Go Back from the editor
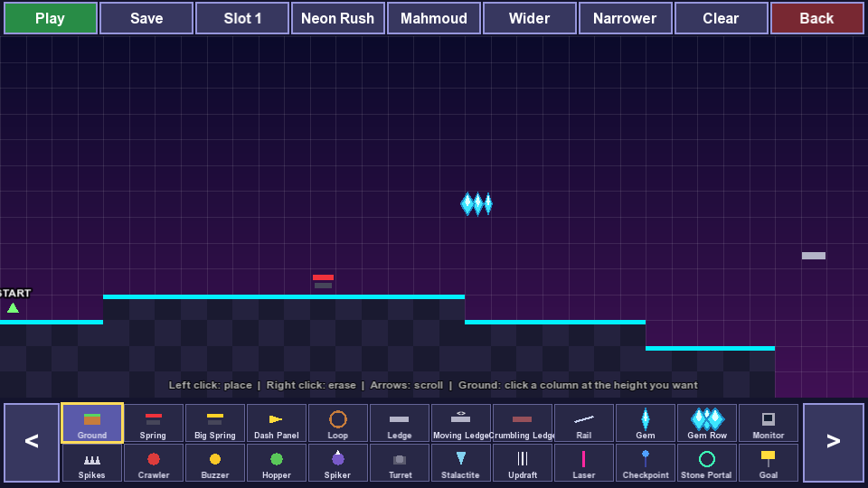This screenshot has height=488, width=868. click(816, 18)
